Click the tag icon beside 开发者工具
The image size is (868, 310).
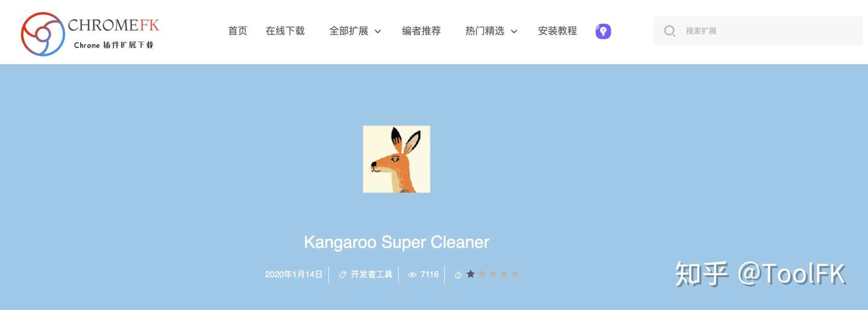(342, 274)
